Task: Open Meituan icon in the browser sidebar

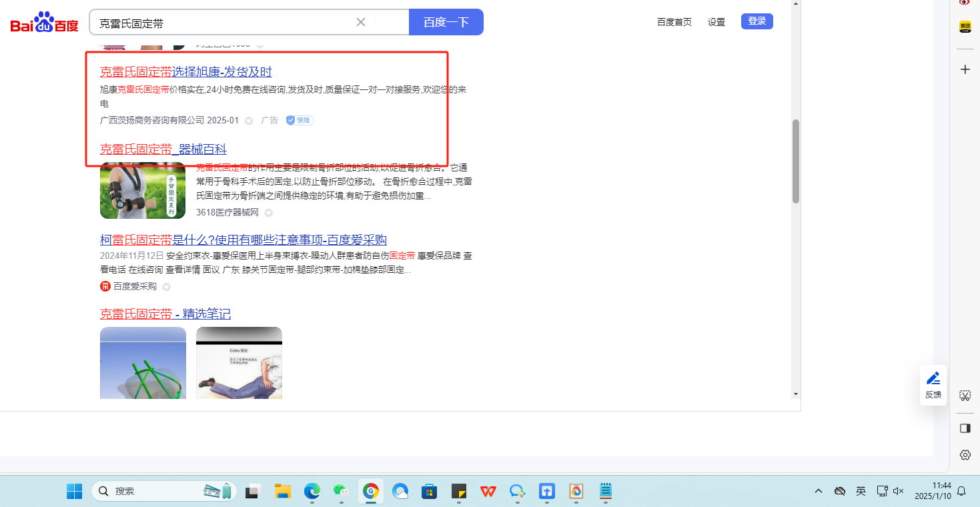Action: (x=965, y=27)
